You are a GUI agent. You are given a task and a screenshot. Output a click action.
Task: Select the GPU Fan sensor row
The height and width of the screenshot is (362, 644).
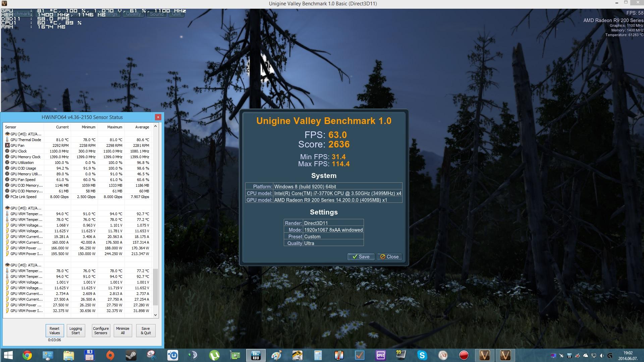point(77,145)
